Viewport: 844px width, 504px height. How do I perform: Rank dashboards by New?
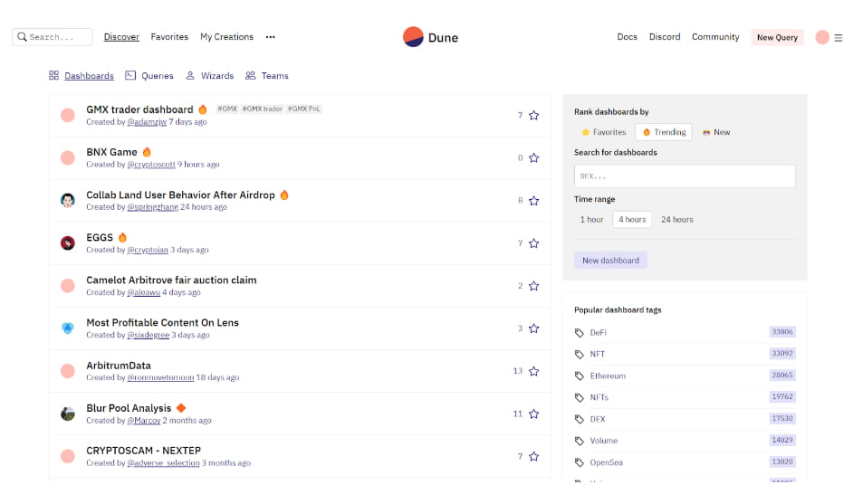pyautogui.click(x=716, y=132)
